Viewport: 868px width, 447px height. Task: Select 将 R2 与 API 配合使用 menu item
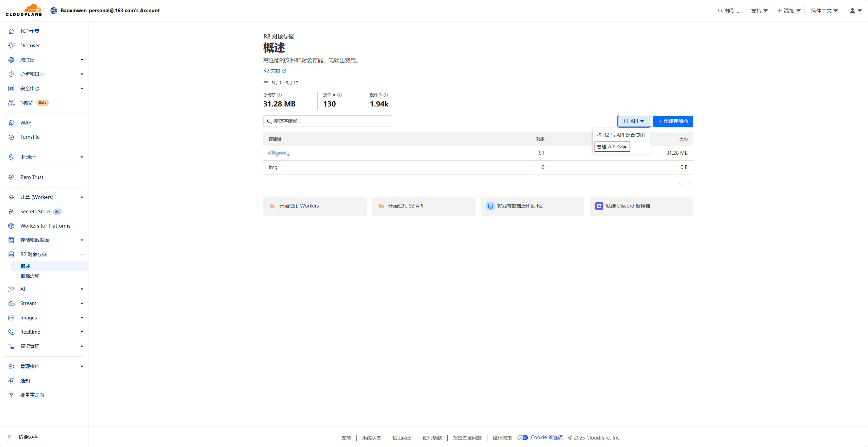[x=621, y=135]
